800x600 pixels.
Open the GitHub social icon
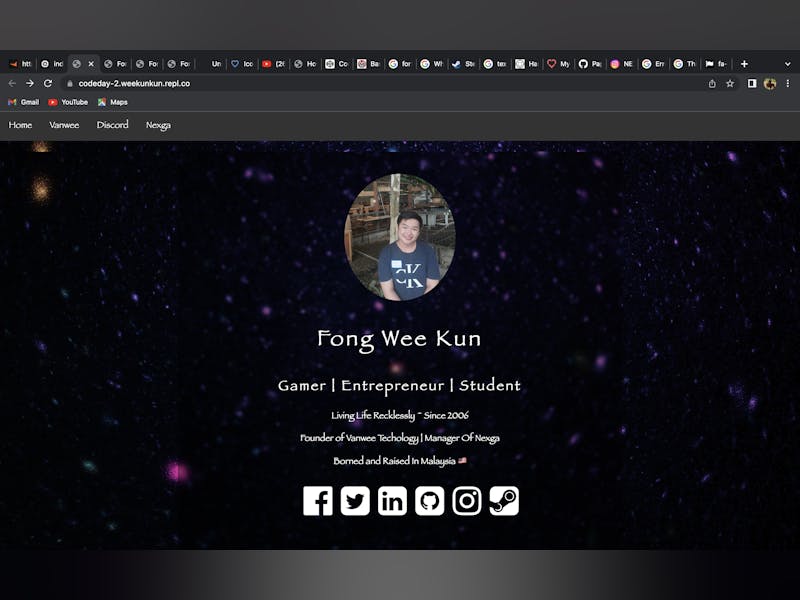tap(430, 501)
